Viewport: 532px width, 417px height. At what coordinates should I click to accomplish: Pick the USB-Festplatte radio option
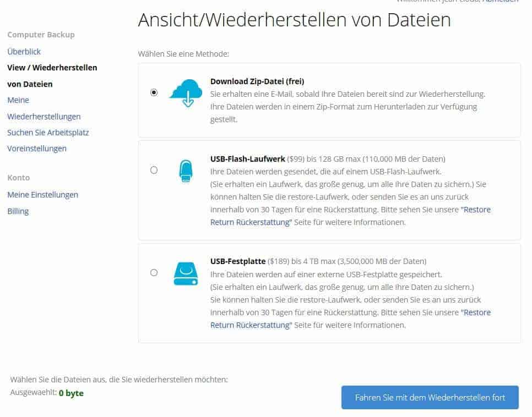[154, 272]
